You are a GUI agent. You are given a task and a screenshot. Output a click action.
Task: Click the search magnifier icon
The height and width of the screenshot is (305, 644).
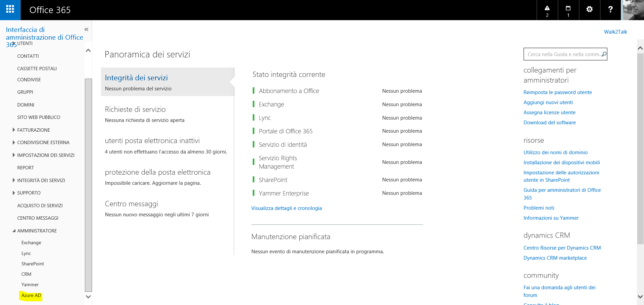point(604,54)
